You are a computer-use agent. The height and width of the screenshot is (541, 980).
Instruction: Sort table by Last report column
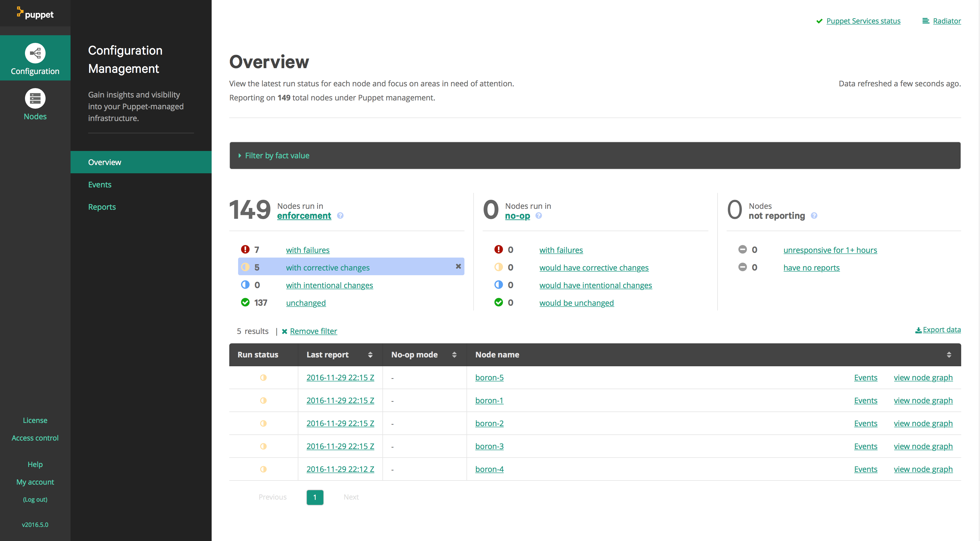370,355
